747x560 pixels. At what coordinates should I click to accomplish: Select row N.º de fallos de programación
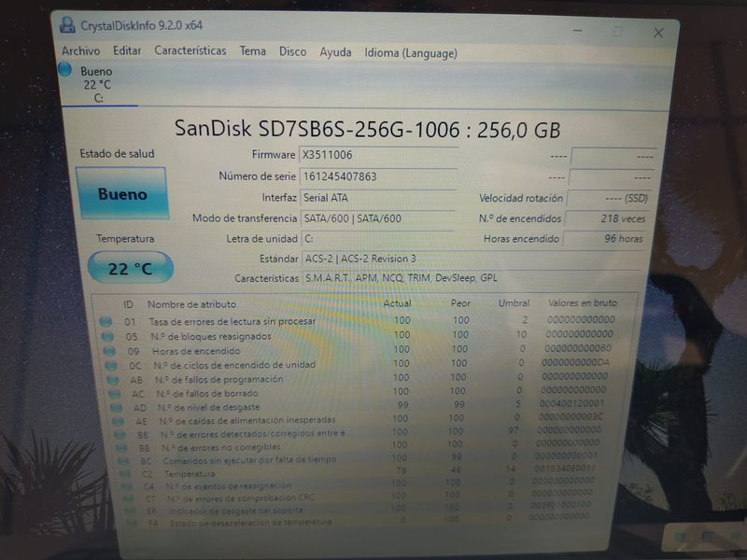pyautogui.click(x=358, y=378)
